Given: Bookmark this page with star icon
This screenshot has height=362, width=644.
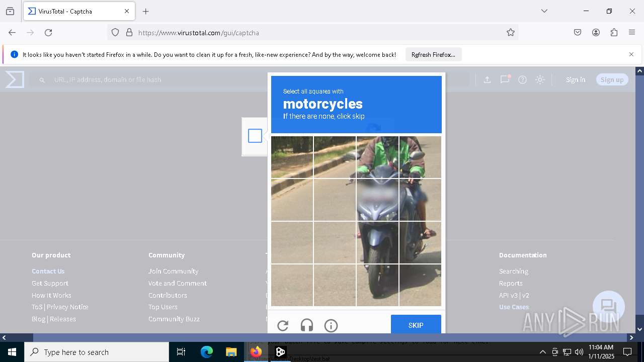Looking at the screenshot, I should pyautogui.click(x=511, y=33).
